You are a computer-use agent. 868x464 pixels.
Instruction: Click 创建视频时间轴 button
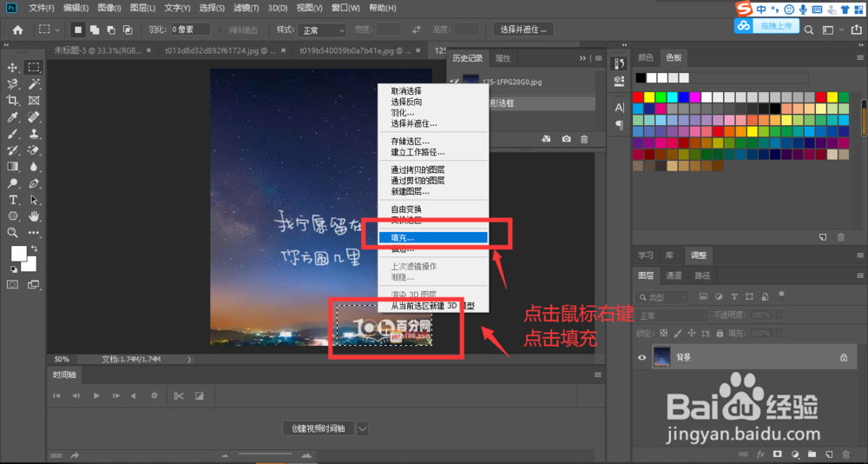coord(319,428)
